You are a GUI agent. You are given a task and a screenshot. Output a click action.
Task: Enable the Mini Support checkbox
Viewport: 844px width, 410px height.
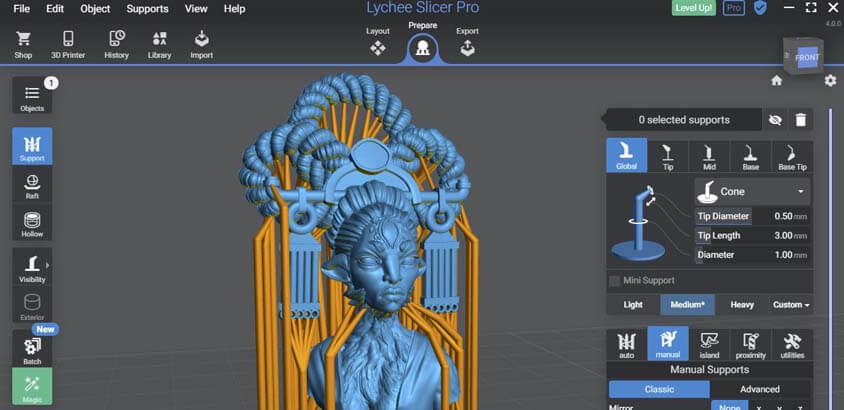point(614,281)
